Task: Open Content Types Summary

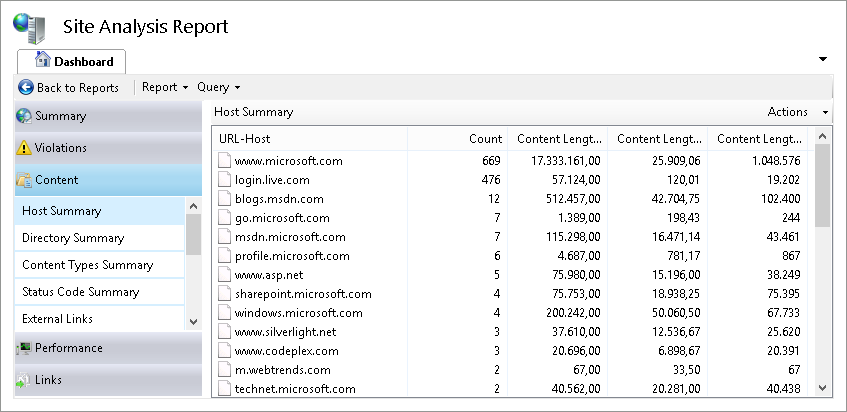Action: click(87, 265)
